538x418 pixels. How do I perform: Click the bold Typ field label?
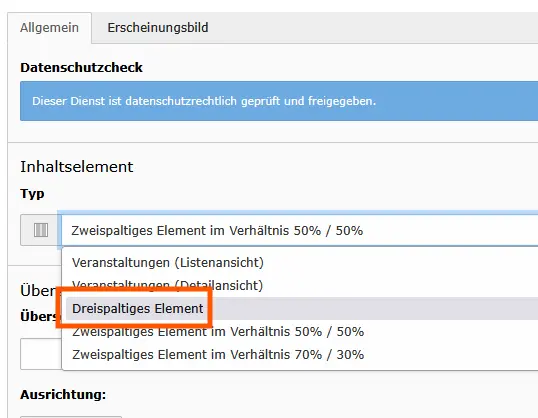[x=32, y=194]
